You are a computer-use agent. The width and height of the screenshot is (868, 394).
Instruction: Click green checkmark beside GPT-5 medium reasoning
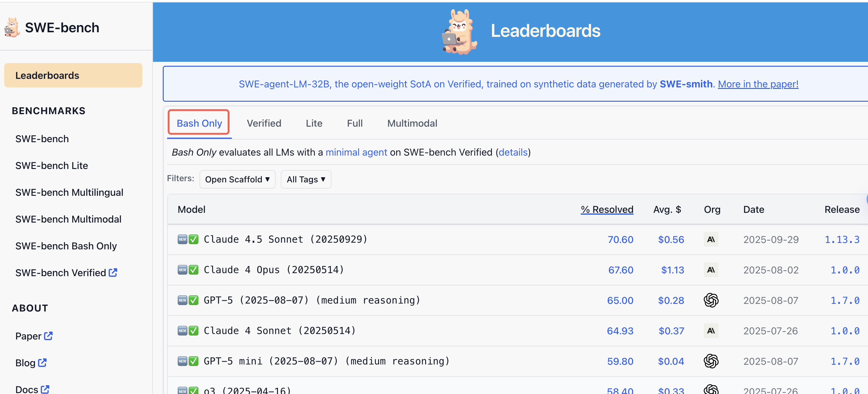click(194, 300)
